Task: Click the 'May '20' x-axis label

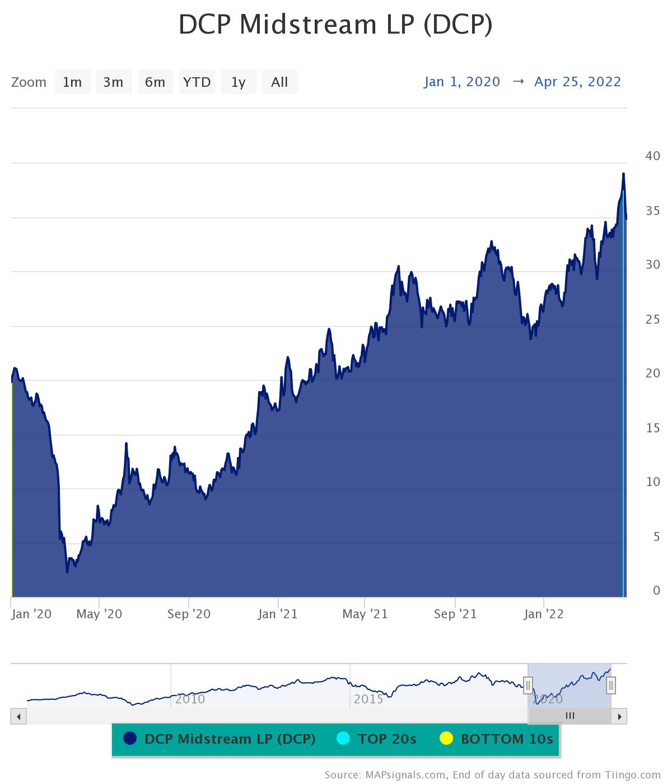Action: [99, 614]
